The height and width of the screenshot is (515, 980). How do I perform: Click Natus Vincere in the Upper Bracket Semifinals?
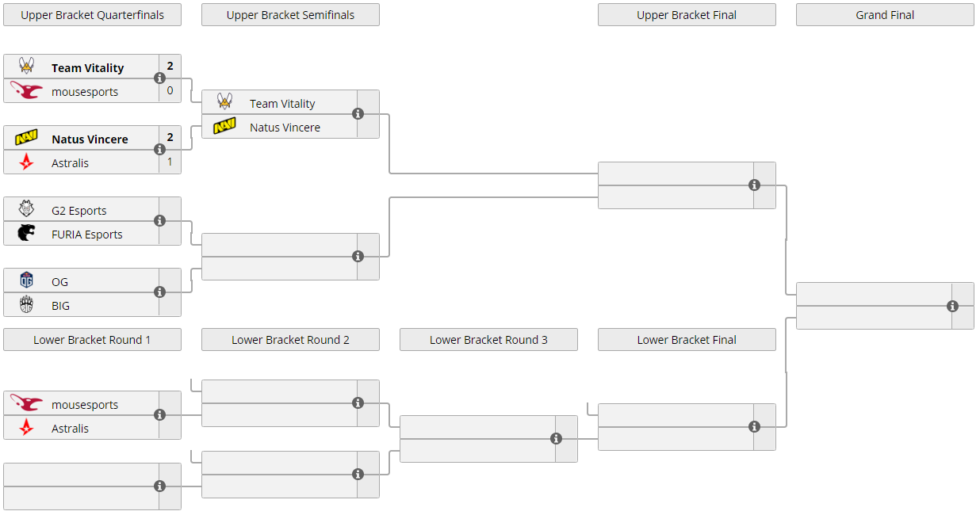[285, 128]
